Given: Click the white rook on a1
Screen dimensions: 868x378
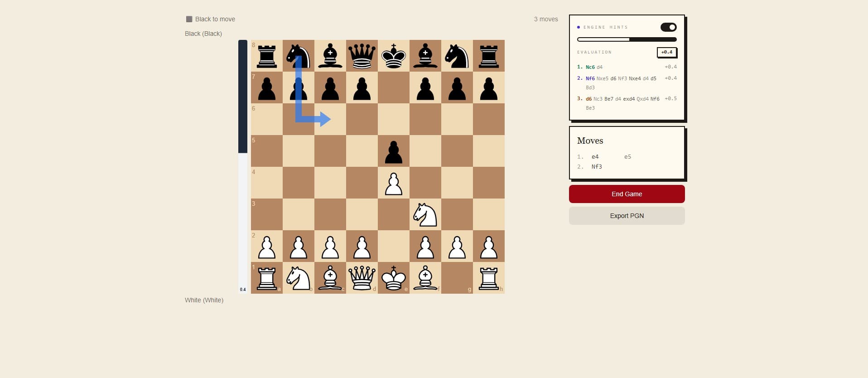Looking at the screenshot, I should pos(267,278).
